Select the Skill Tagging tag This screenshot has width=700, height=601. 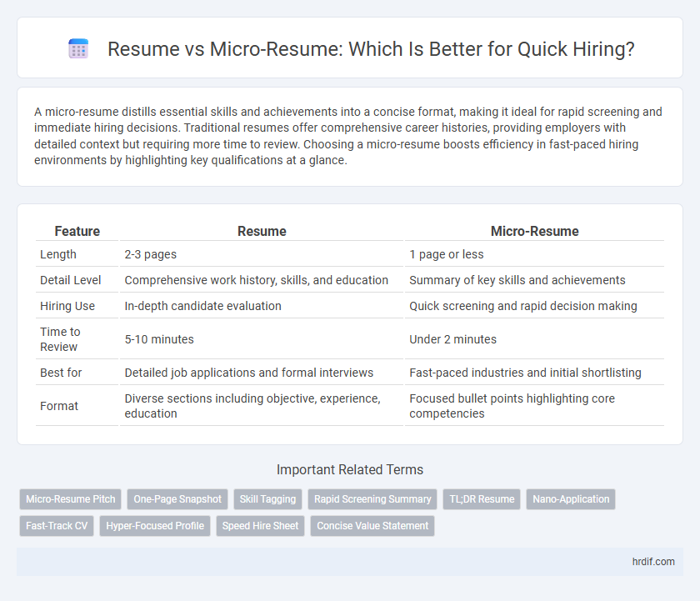pyautogui.click(x=267, y=499)
